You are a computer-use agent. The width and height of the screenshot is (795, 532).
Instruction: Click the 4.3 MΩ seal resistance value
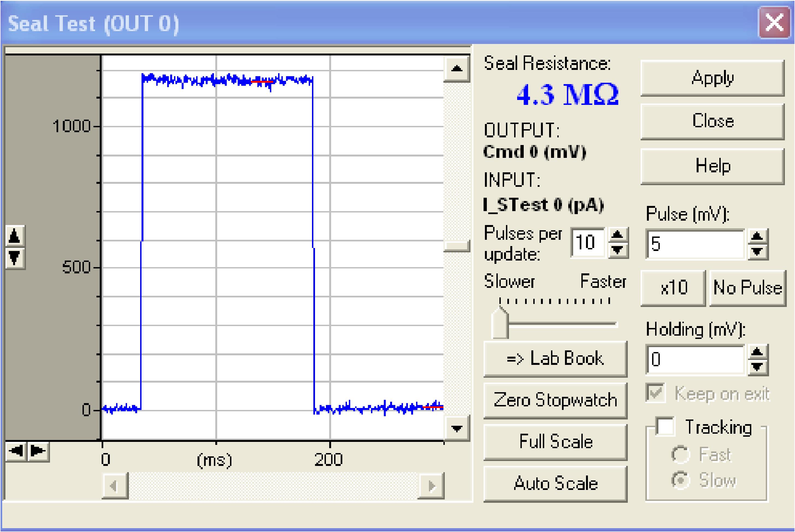click(567, 95)
